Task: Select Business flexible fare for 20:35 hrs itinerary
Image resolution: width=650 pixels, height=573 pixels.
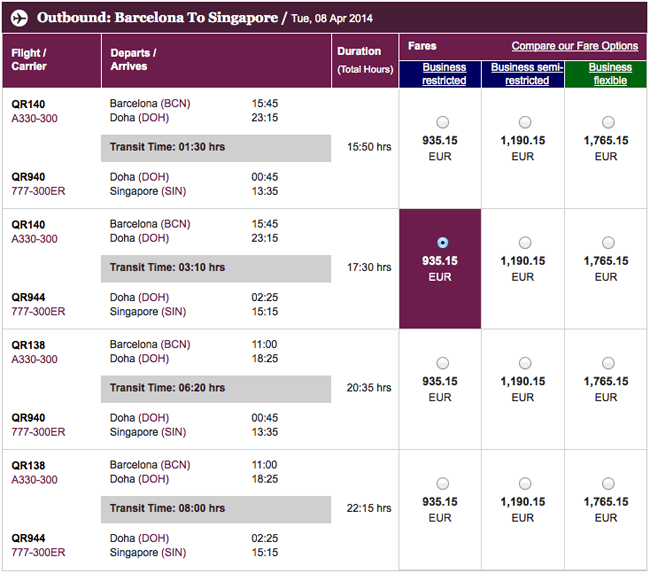Action: pyautogui.click(x=608, y=363)
